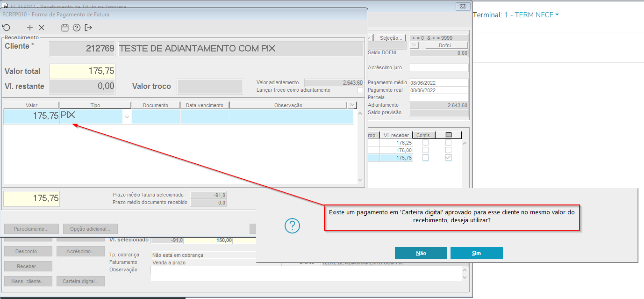Close the FCRFP002 window with X button
Image resolution: width=644 pixels, height=299 pixels.
coord(463,6)
